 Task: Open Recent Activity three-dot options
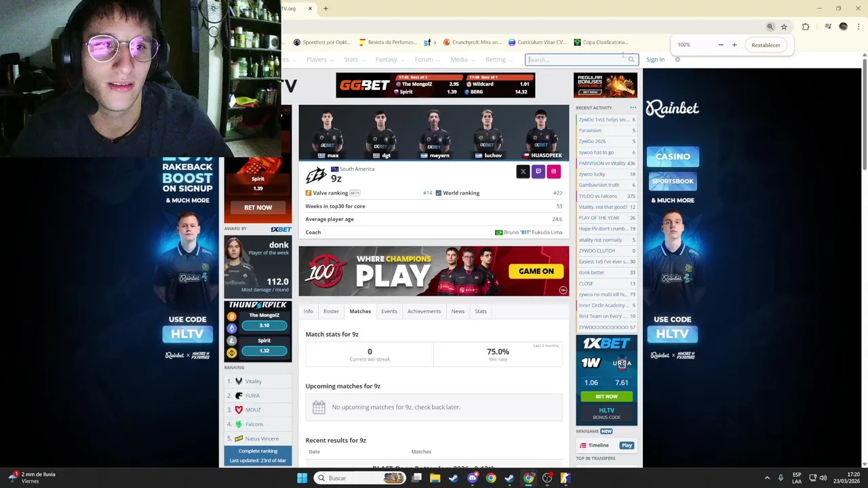[633, 108]
